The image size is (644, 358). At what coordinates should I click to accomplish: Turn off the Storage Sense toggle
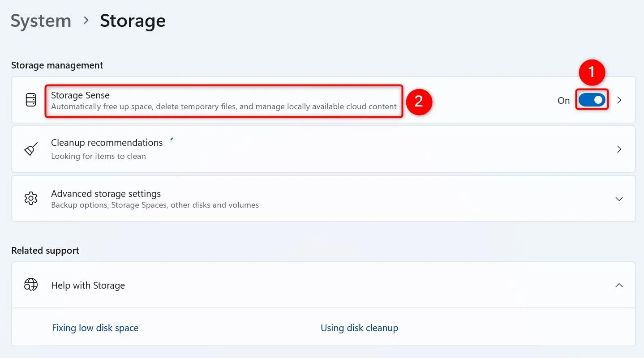point(592,100)
